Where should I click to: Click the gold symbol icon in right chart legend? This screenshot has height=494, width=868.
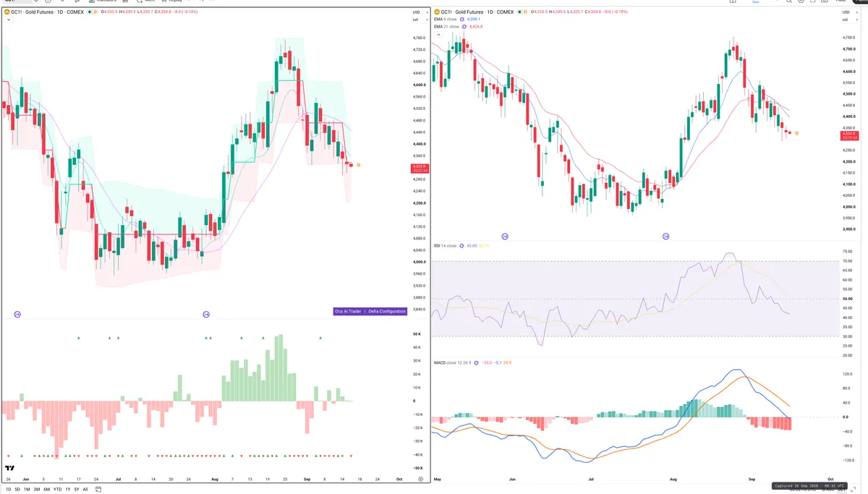tap(437, 12)
